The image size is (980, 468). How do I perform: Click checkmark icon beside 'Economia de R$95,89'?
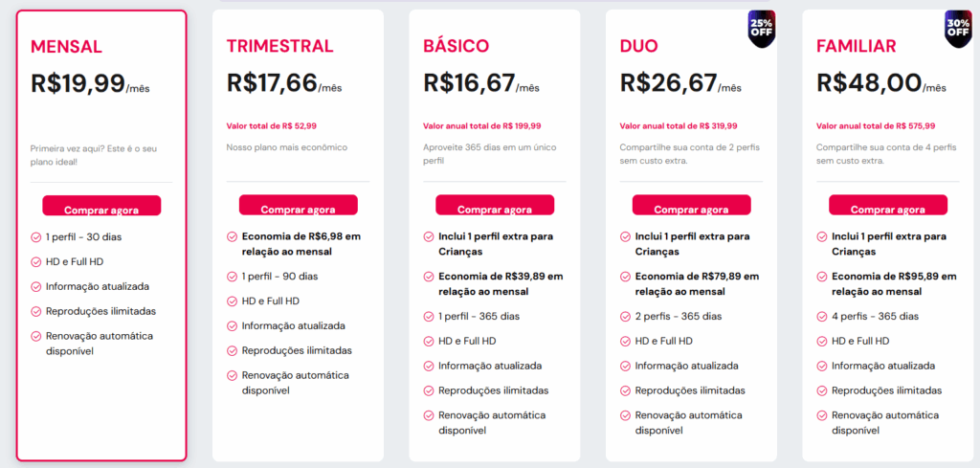(x=821, y=277)
